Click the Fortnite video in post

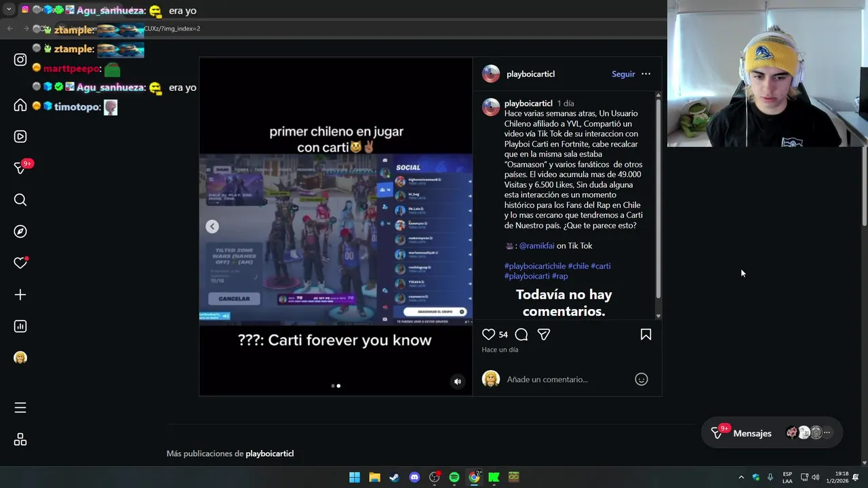336,226
